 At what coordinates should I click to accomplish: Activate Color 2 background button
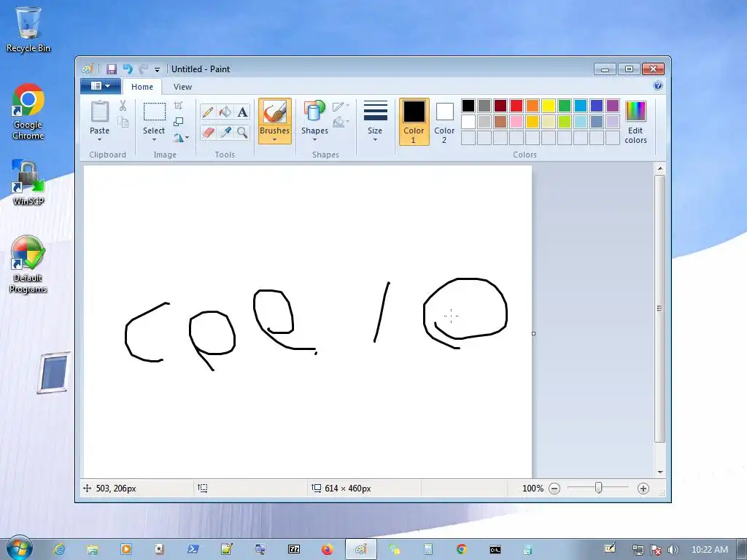[444, 122]
